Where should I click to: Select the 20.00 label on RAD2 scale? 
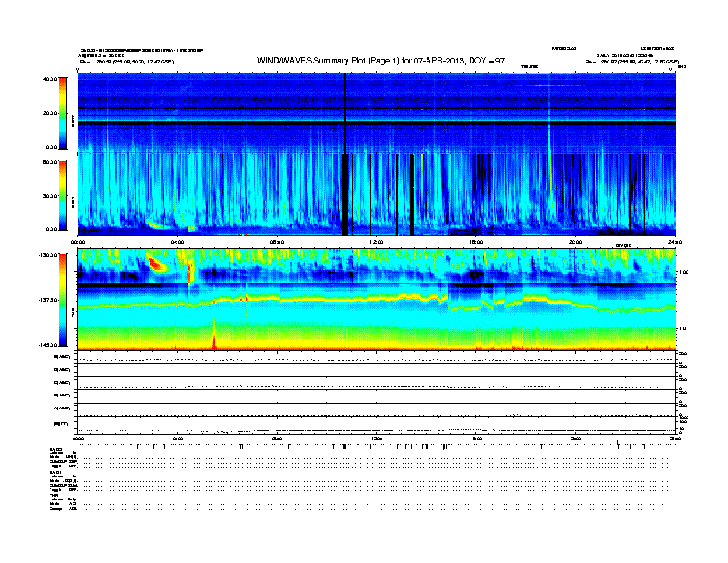[x=50, y=113]
